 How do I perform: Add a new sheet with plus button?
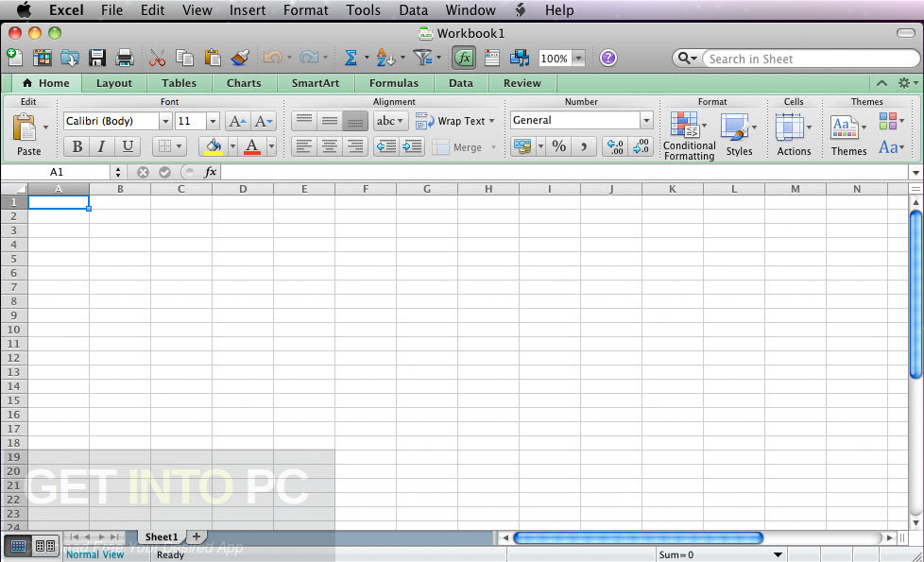click(197, 536)
